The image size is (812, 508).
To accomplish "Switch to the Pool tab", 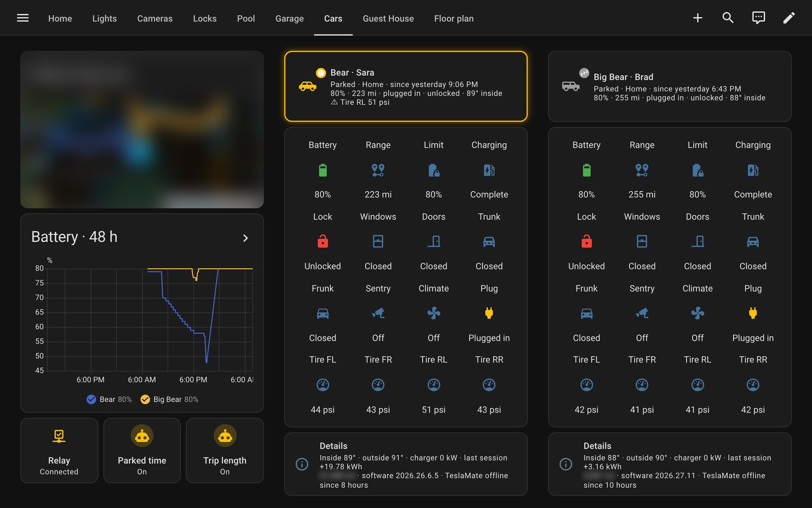I will (x=246, y=18).
